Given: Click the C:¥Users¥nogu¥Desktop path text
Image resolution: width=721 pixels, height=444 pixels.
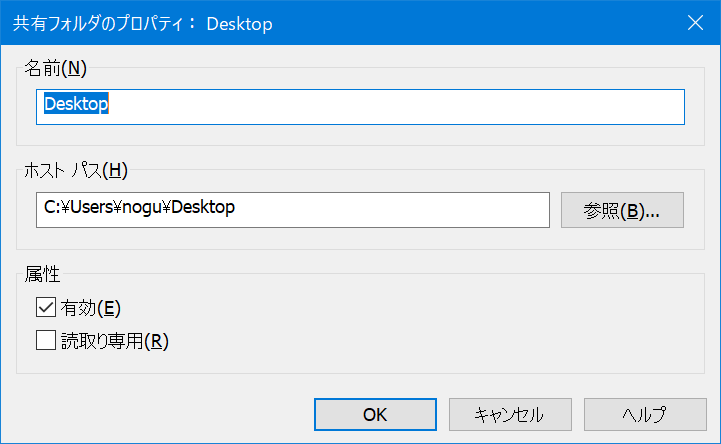Looking at the screenshot, I should (139, 207).
